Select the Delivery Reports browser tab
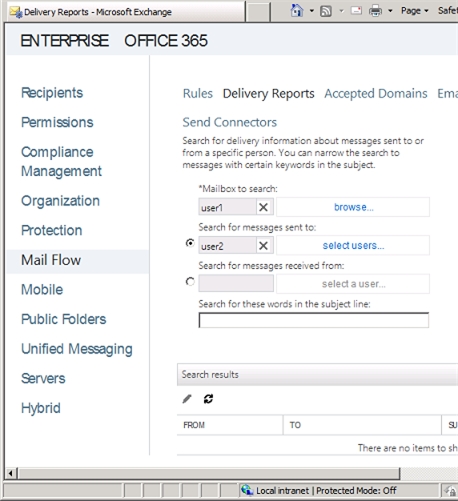The height and width of the screenshot is (501, 458). point(125,12)
